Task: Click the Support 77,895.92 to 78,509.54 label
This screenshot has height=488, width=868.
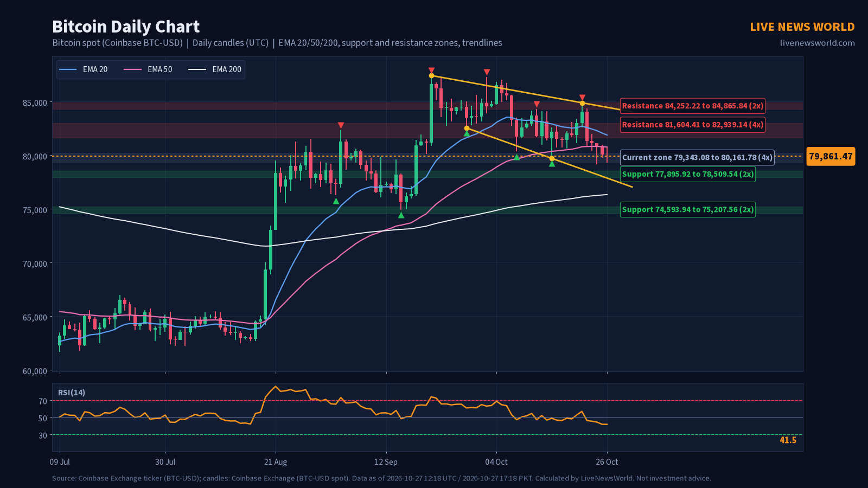Action: [688, 174]
